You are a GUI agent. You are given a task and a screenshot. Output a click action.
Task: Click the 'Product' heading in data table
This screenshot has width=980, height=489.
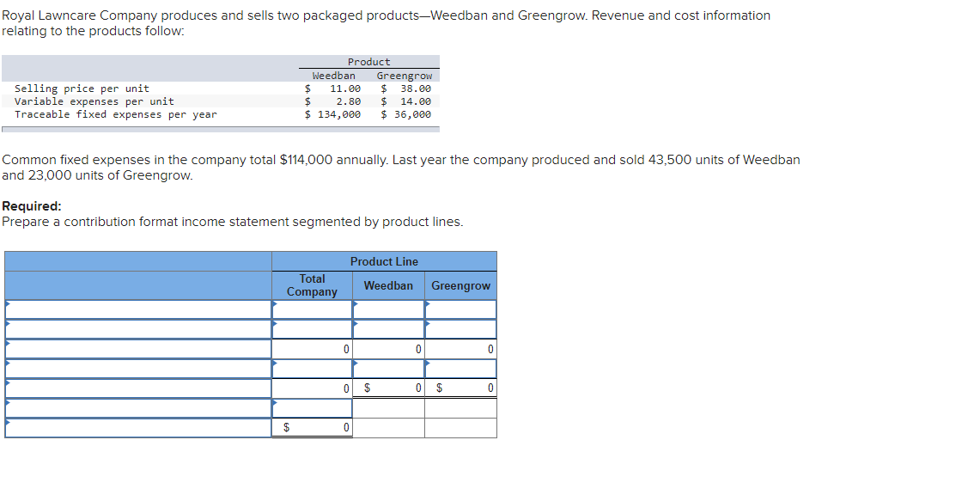[368, 62]
